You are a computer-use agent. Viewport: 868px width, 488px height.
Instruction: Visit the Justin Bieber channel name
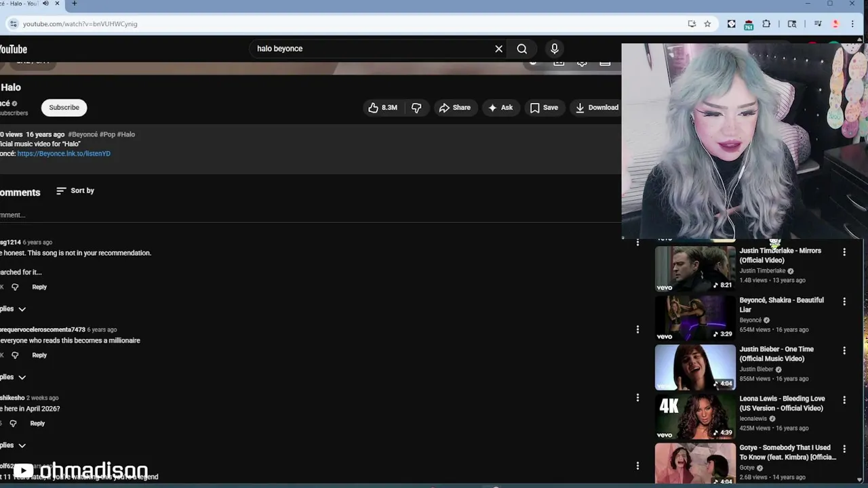pyautogui.click(x=757, y=369)
